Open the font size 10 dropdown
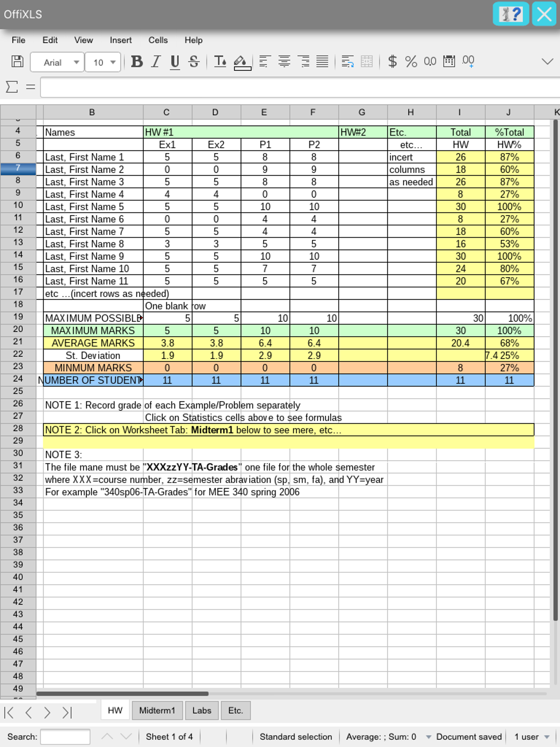560x747 pixels. coord(113,62)
